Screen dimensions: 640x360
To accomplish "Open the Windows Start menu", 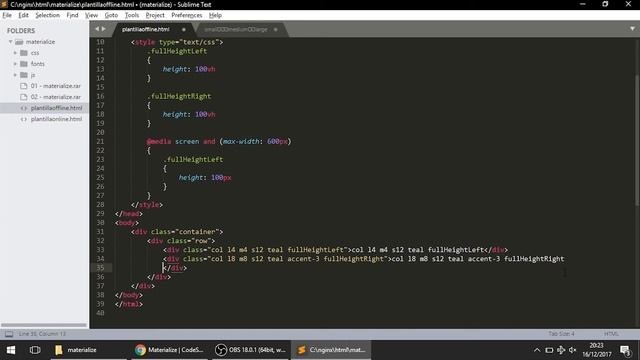I will (x=11, y=350).
